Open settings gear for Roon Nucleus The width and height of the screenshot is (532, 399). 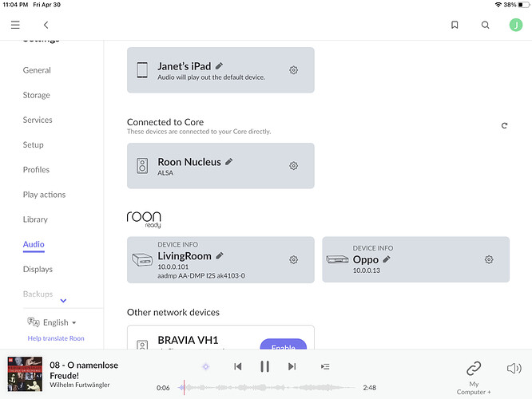[293, 166]
